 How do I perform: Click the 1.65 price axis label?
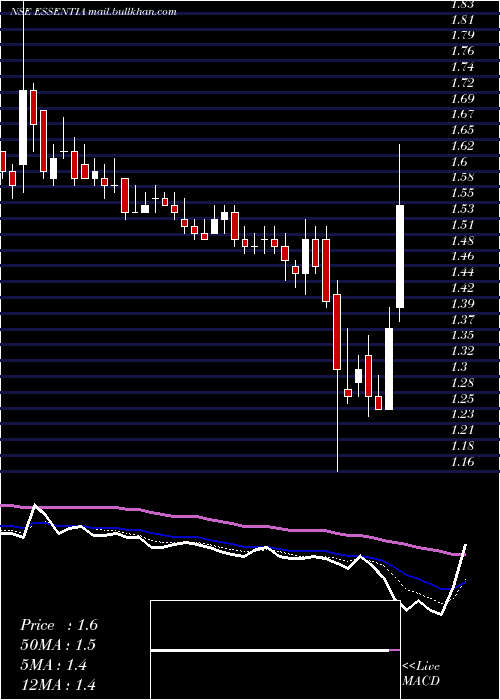coord(462,130)
